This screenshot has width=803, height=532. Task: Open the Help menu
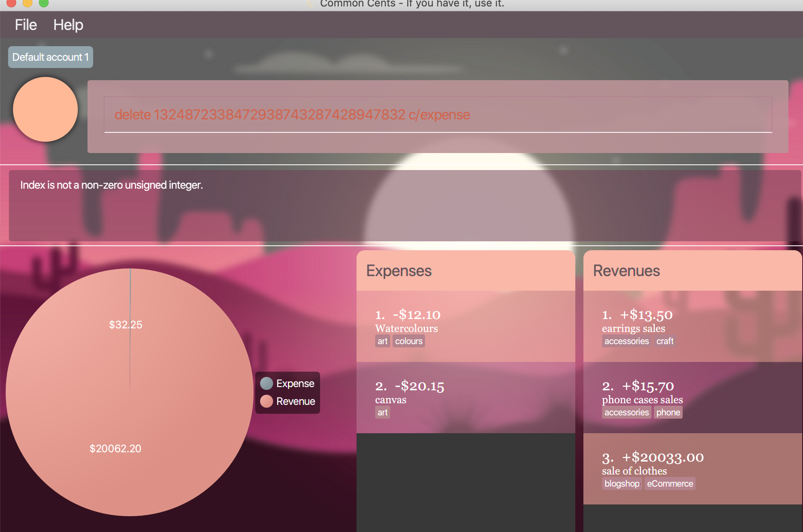coord(68,25)
